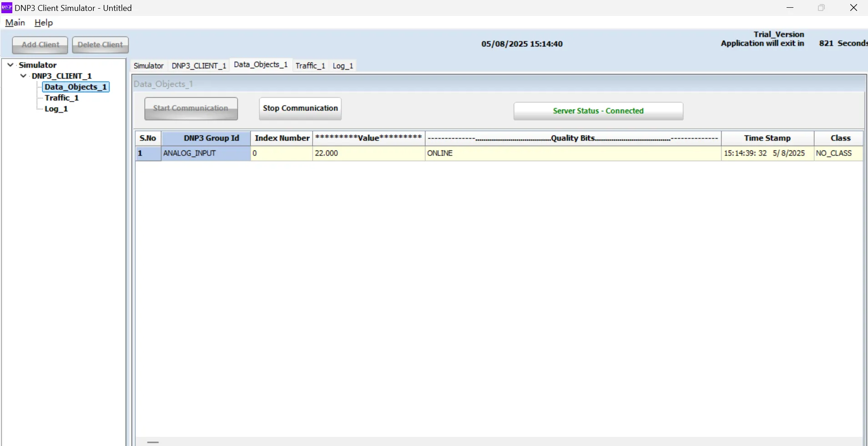
Task: Click the Quality Bits column header
Action: click(x=573, y=138)
